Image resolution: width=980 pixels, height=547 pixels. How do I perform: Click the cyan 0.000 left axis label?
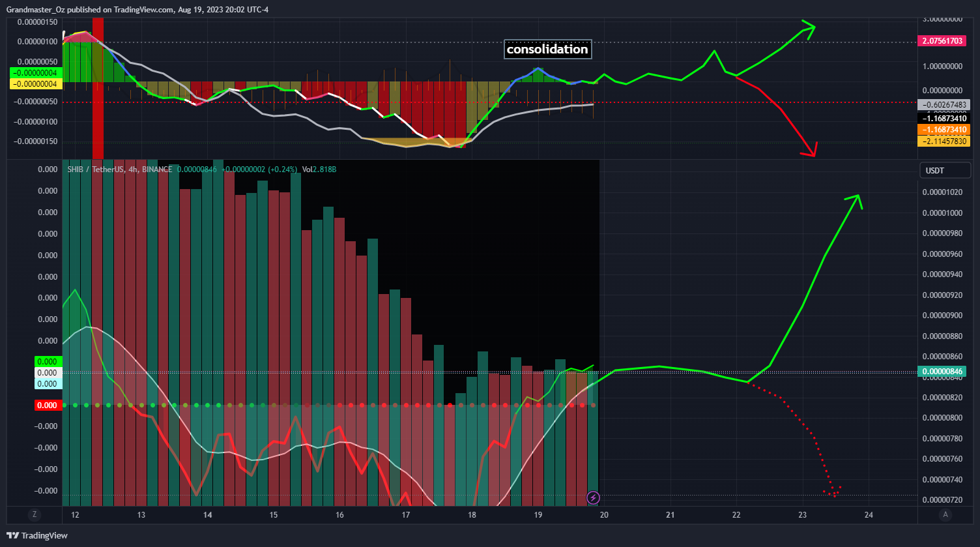pyautogui.click(x=48, y=384)
